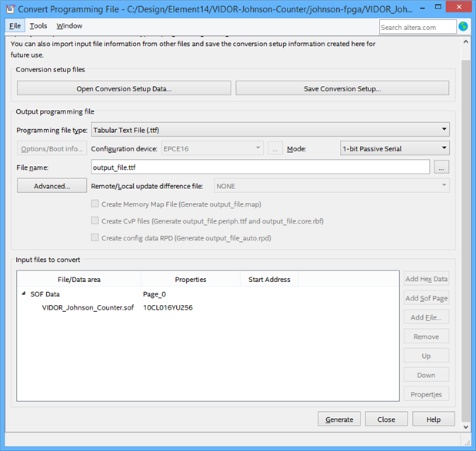476x451 pixels.
Task: Click the globe web search icon
Action: tap(463, 27)
